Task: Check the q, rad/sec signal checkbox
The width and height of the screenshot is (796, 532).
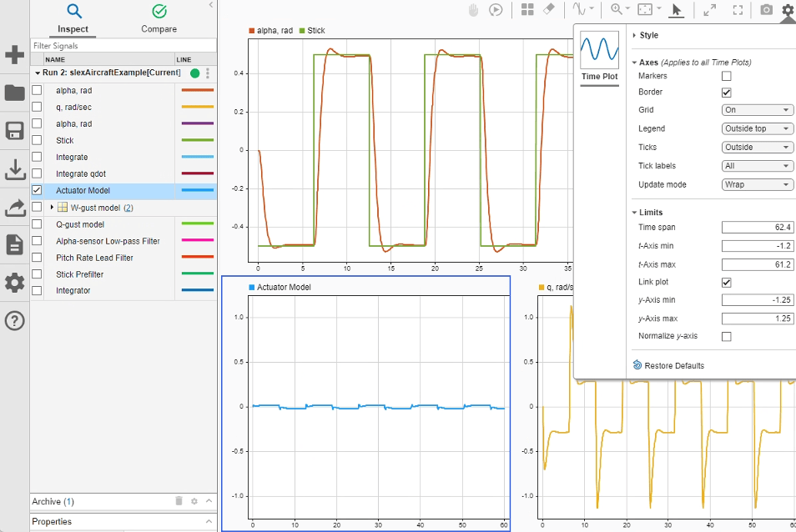Action: (37, 107)
